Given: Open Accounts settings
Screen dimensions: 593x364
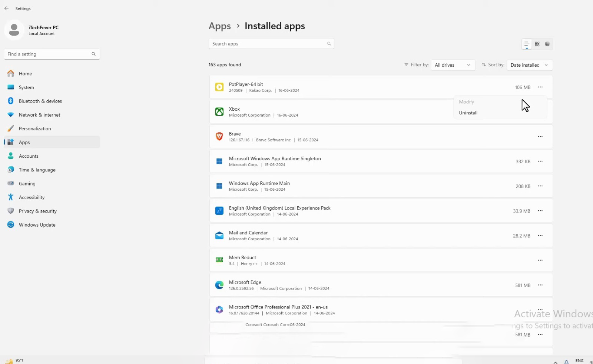Looking at the screenshot, I should (52, 156).
